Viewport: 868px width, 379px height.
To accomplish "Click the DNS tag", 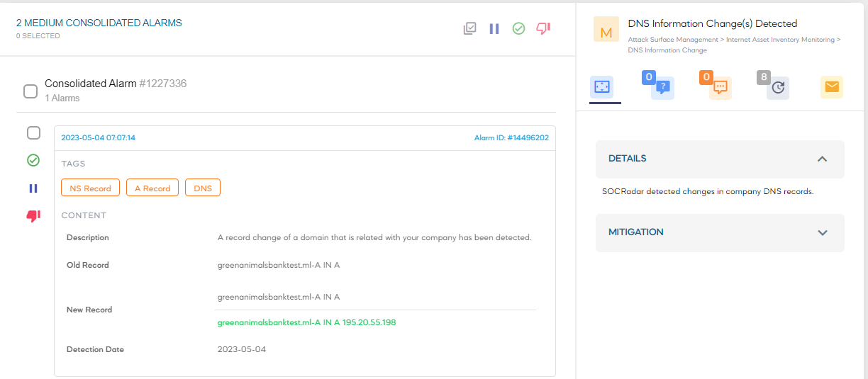I will [203, 188].
